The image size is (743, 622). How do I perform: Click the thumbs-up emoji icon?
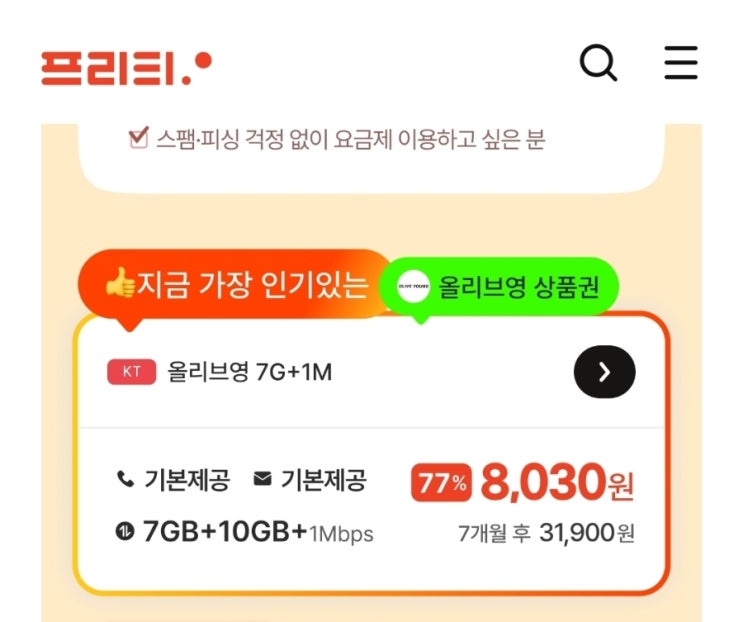click(x=120, y=282)
